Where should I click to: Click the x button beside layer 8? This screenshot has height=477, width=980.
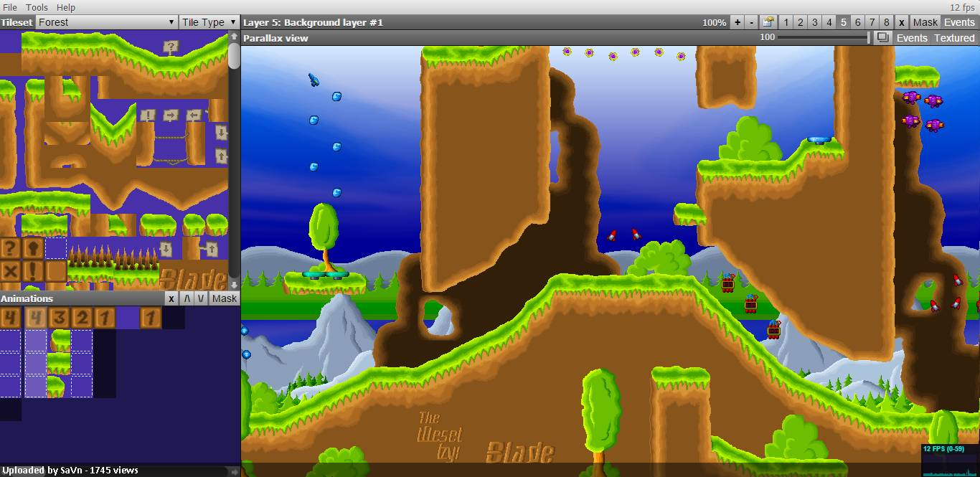tap(902, 22)
